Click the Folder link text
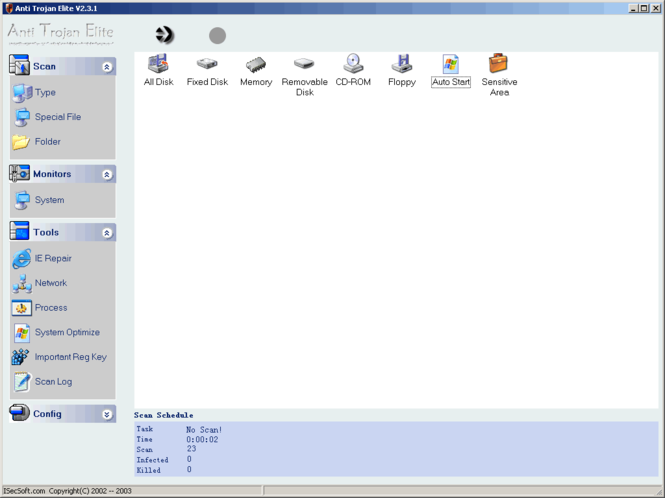The width and height of the screenshot is (665, 498). [x=48, y=142]
